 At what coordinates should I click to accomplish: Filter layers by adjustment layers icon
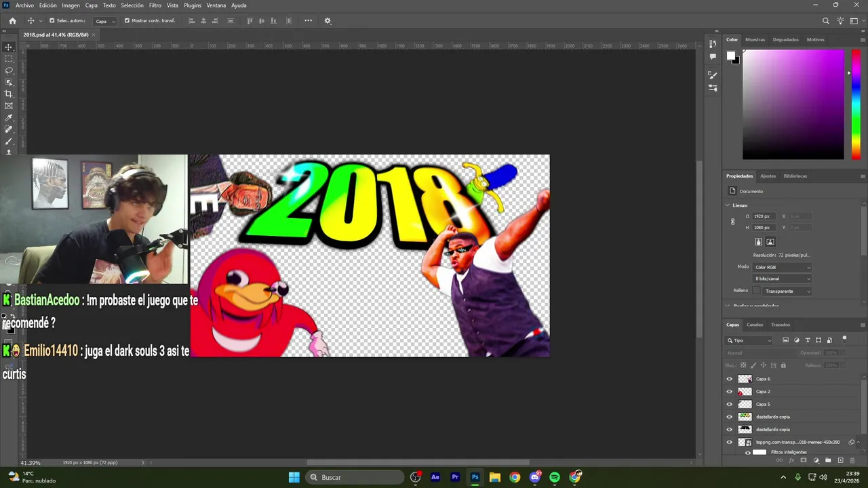pos(797,340)
